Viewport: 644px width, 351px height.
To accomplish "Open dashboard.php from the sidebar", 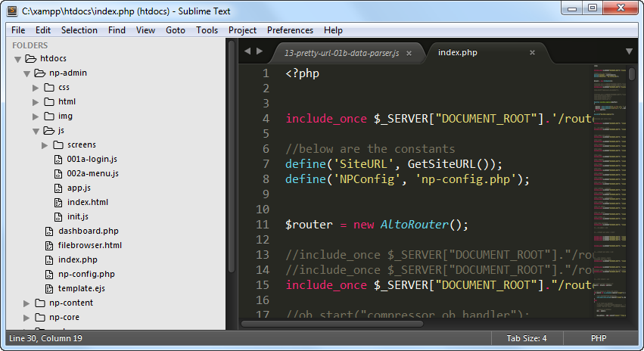I will pos(88,231).
